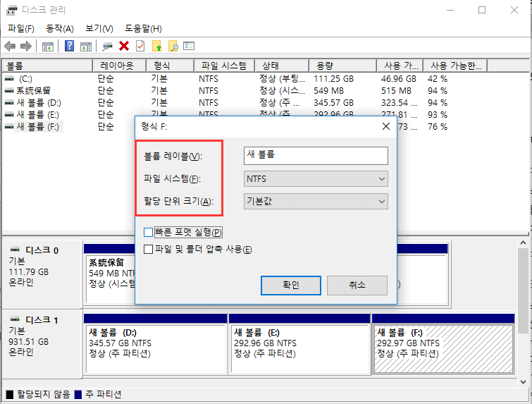Click the 볼륨 레이블 text field

click(316, 156)
